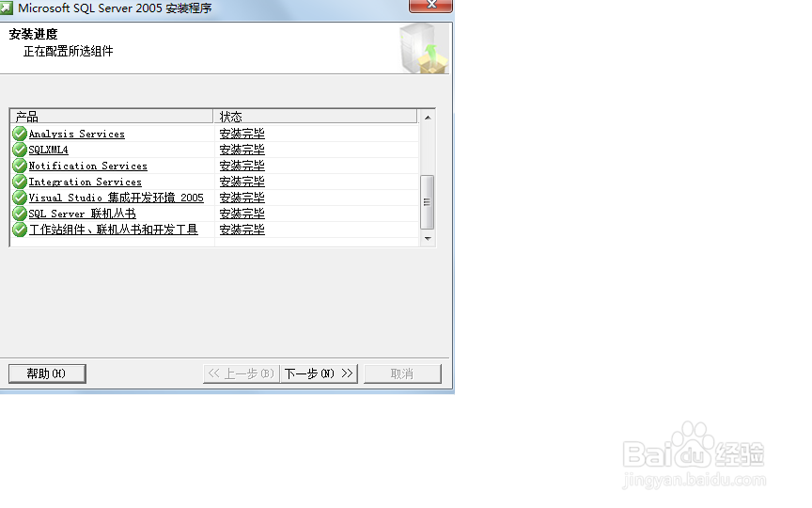Click the list scrollbar down arrow
This screenshot has width=812, height=508.
428,238
